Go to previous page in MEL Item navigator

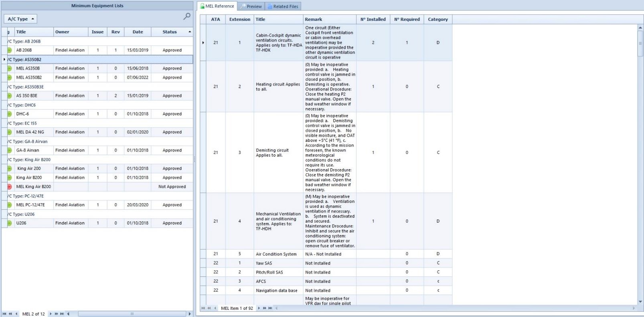[209, 308]
